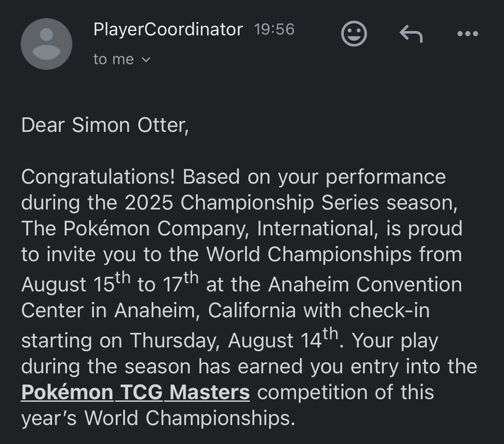This screenshot has height=444, width=504.
Task: Click the sender profile avatar
Action: [46, 44]
